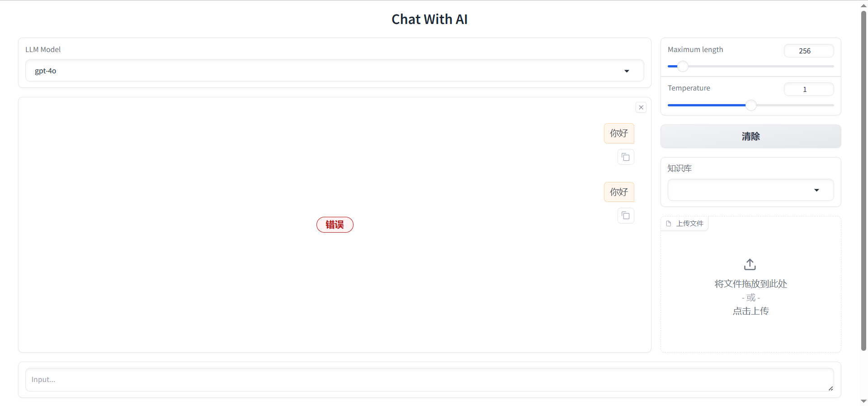This screenshot has height=406, width=868.
Task: Click the red 错误 error badge
Action: pyautogui.click(x=335, y=224)
